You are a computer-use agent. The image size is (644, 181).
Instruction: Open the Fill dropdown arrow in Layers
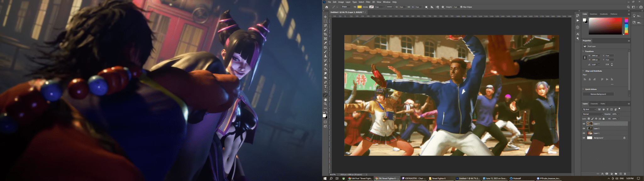[x=619, y=119]
